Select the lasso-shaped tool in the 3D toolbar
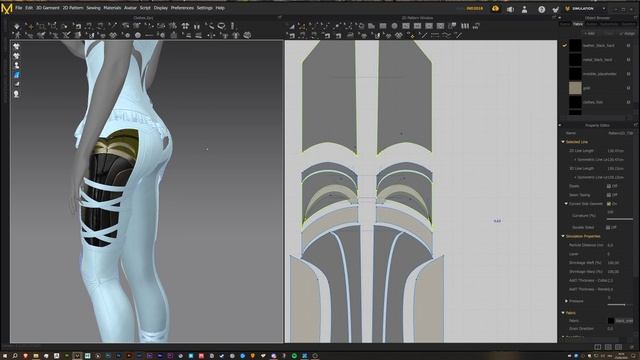Viewport: 640px width, 360px height. 221,26
